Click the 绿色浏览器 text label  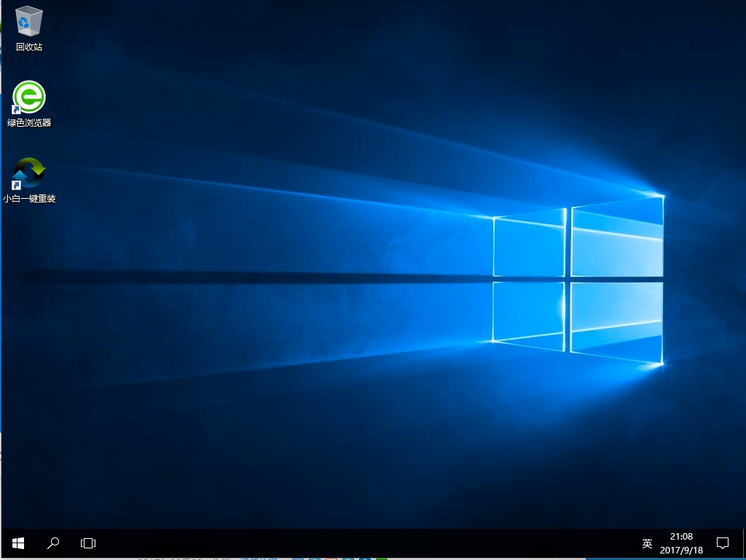pos(29,123)
